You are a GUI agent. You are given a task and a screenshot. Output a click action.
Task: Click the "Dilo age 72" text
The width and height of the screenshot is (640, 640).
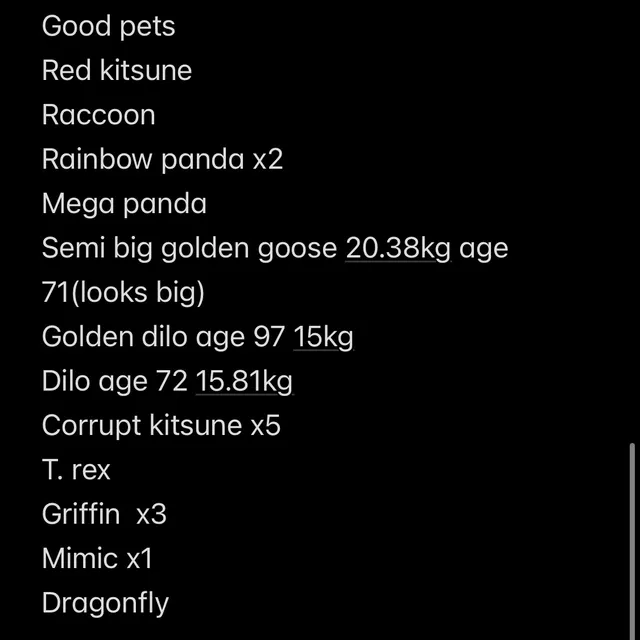[115, 381]
